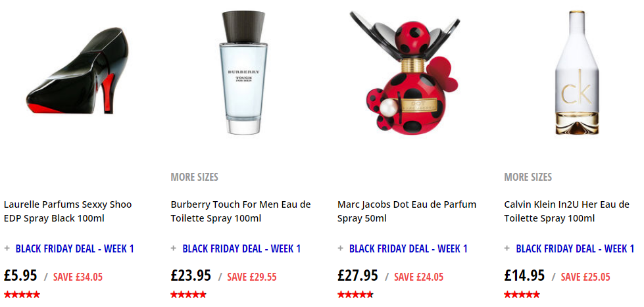This screenshot has width=644, height=307.
Task: Open Marc Jacobs Dot Eau de Parfum title
Action: tap(407, 212)
